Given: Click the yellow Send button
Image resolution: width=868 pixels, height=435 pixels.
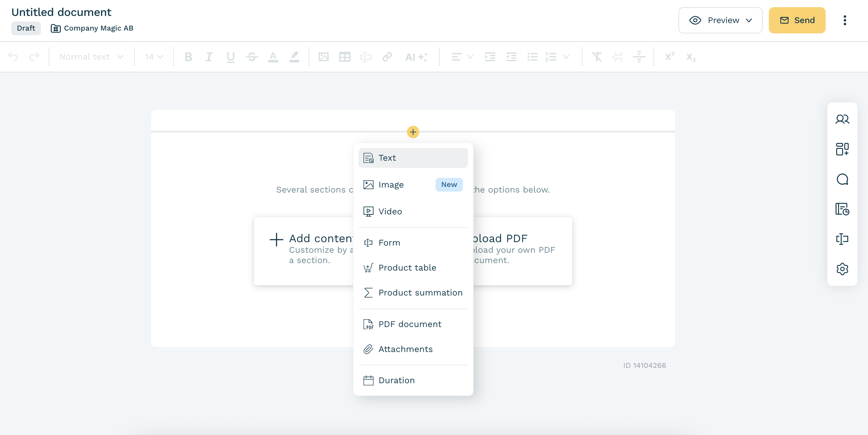Looking at the screenshot, I should point(797,20).
